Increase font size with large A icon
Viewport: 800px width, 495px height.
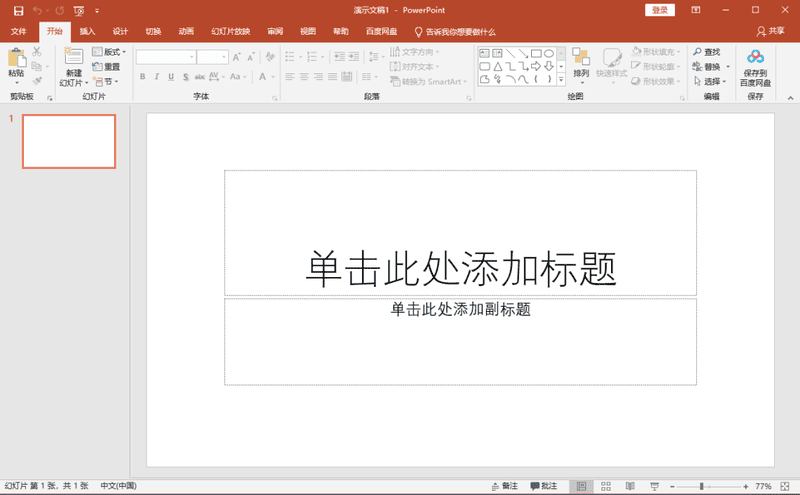tap(236, 57)
